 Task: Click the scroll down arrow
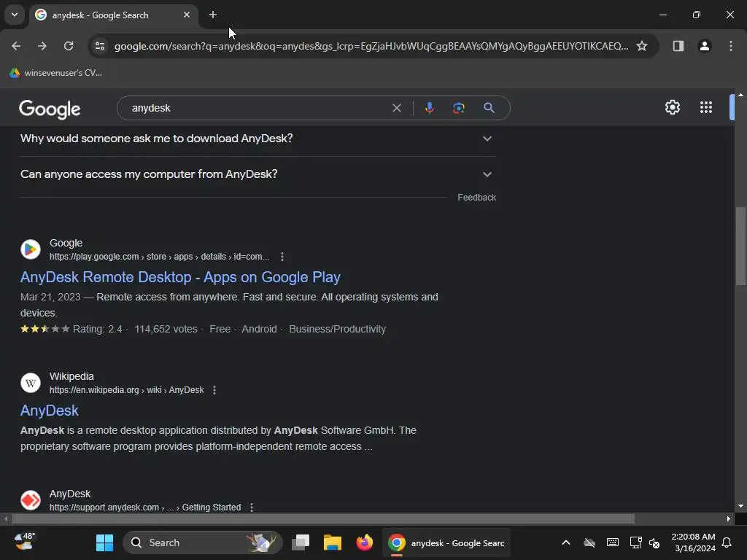click(740, 506)
